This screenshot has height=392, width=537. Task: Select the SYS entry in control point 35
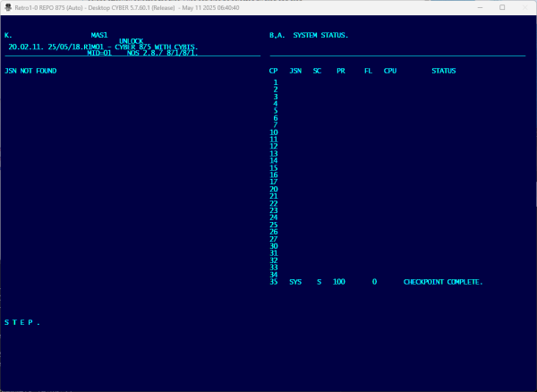(295, 282)
